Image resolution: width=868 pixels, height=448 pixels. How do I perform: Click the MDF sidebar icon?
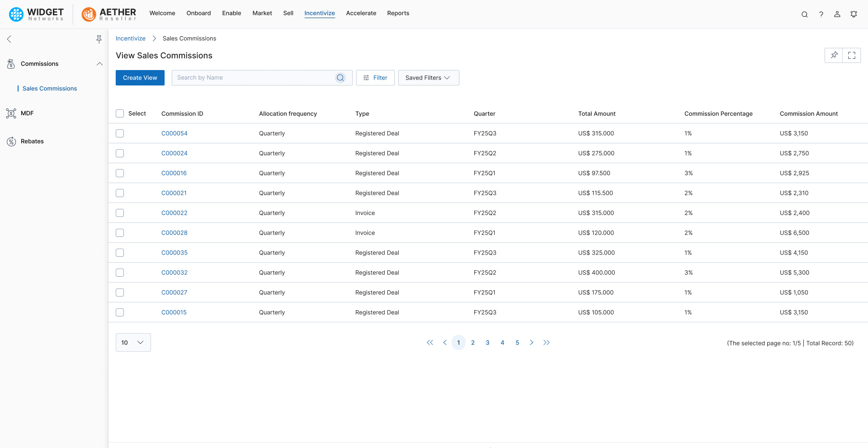(x=11, y=113)
